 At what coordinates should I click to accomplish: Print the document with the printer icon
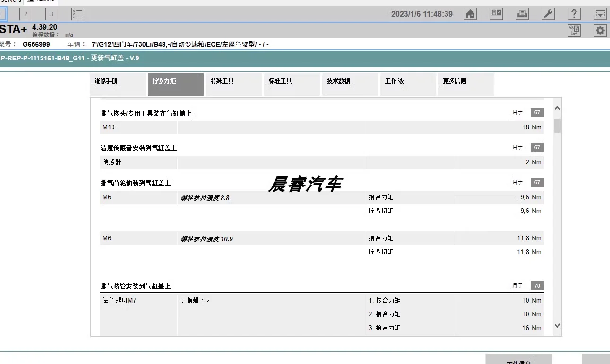coord(522,14)
